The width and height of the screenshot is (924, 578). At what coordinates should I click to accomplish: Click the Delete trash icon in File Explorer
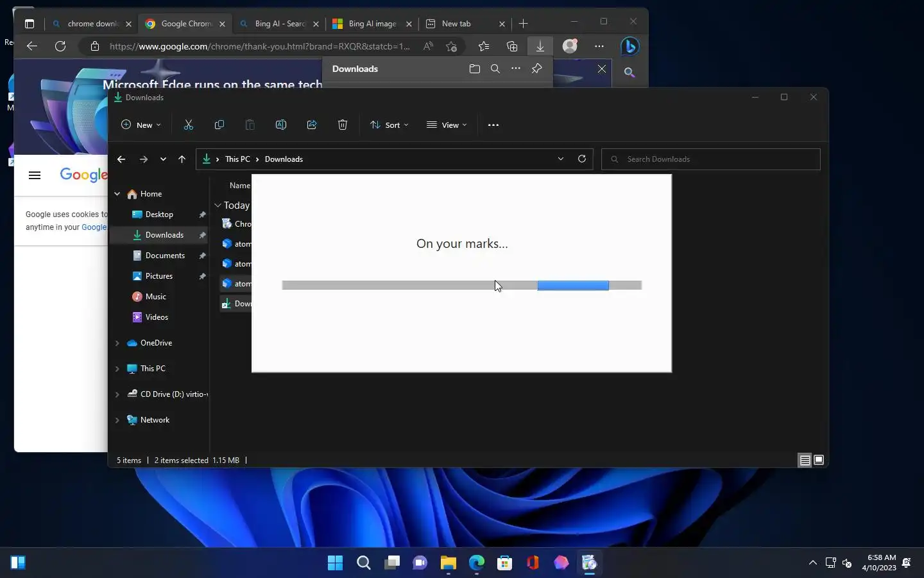coord(343,125)
